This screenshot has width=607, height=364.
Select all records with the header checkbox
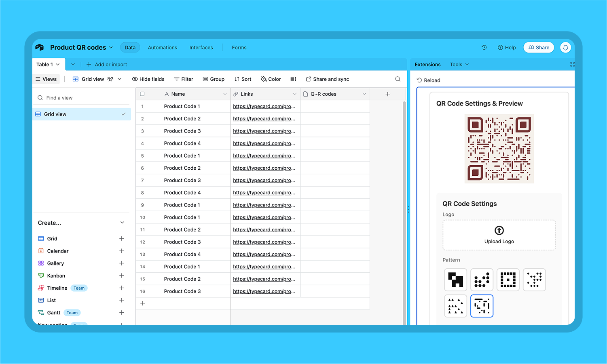pyautogui.click(x=142, y=93)
